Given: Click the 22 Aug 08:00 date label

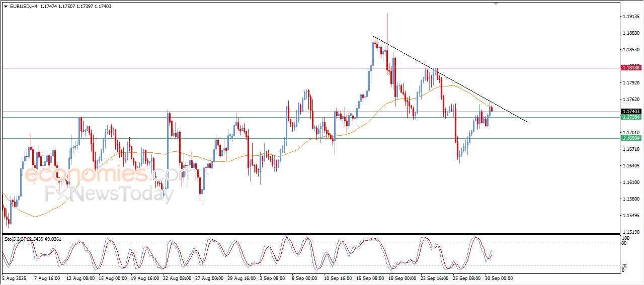Looking at the screenshot, I should (178, 278).
